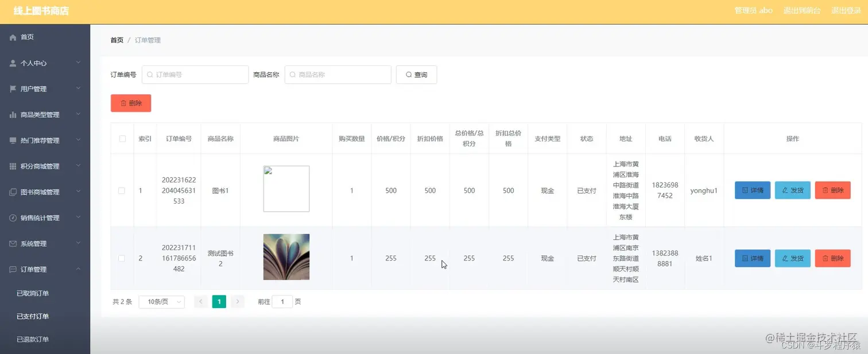Select the home icon beside 首页
The height and width of the screenshot is (354, 868).
[12, 37]
